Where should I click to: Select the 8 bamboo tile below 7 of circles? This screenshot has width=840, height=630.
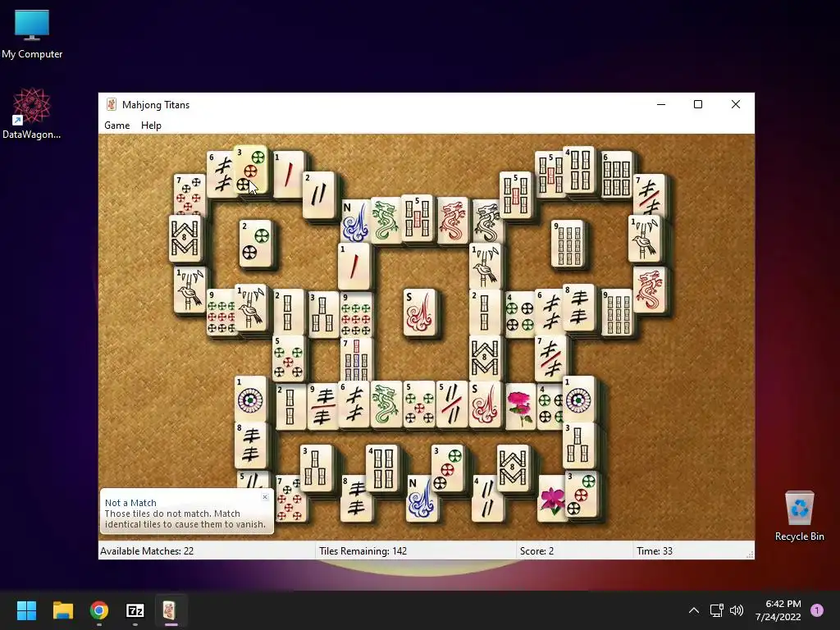pos(185,239)
